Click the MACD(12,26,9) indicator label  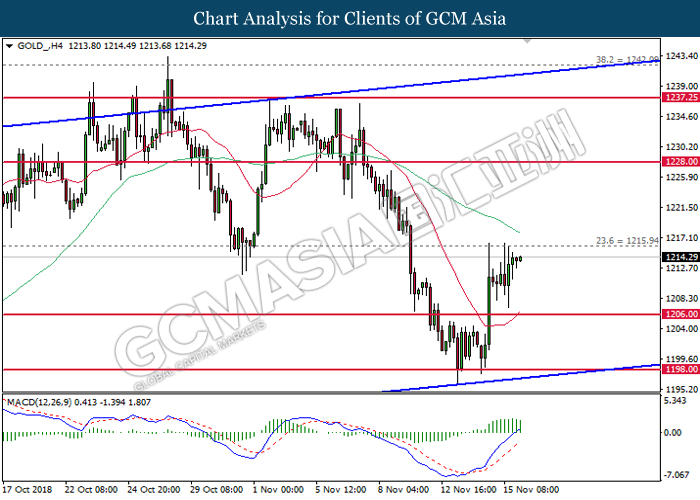[39, 402]
